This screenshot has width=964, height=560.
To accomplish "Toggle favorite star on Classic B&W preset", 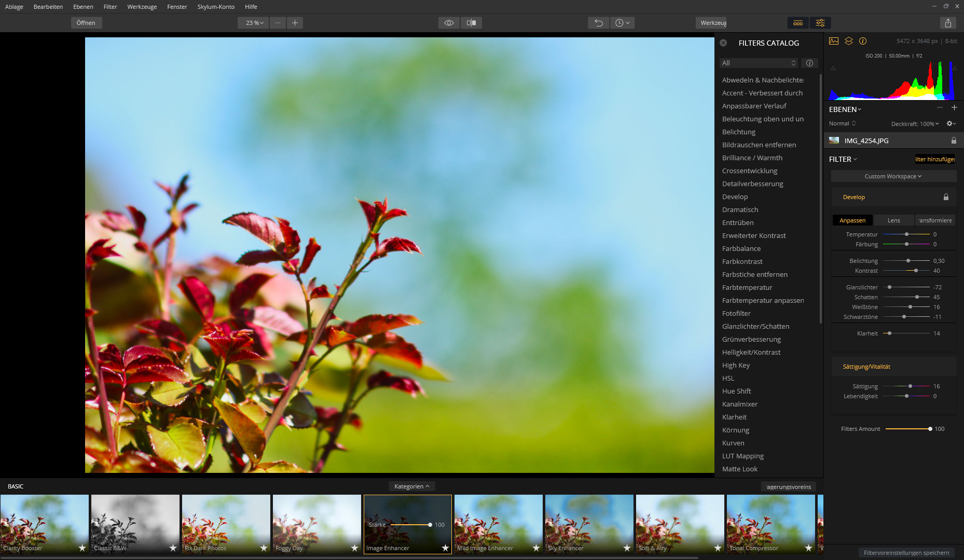I will click(173, 548).
